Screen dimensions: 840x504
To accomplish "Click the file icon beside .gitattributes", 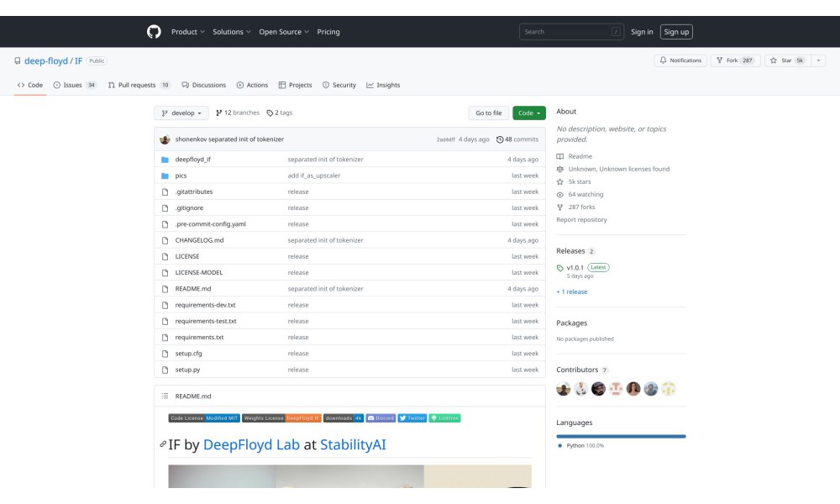I will (165, 192).
